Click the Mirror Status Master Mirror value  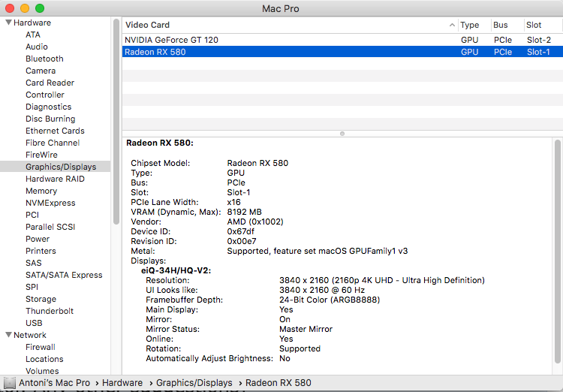(x=306, y=329)
